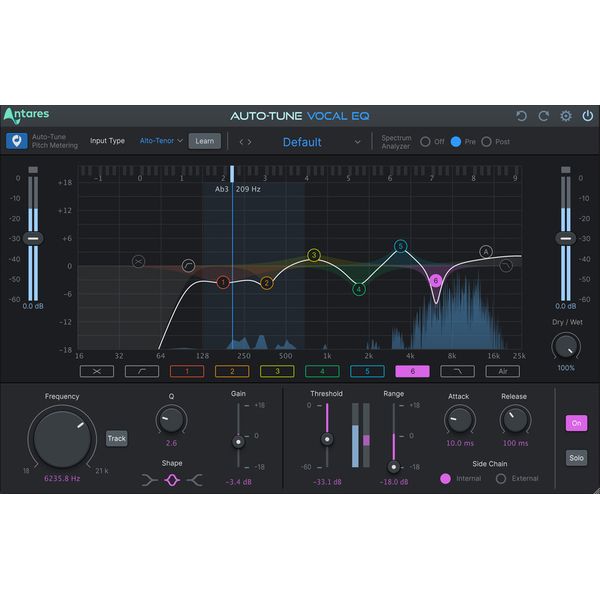This screenshot has width=600, height=600.
Task: Set Spectrum Analyzer to Off
Action: tap(425, 142)
